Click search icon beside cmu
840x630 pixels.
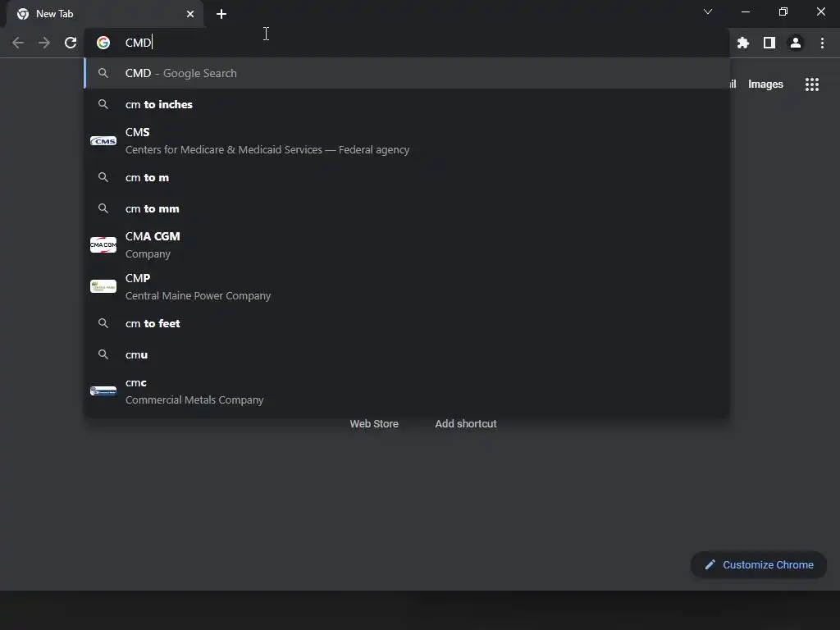pyautogui.click(x=103, y=354)
